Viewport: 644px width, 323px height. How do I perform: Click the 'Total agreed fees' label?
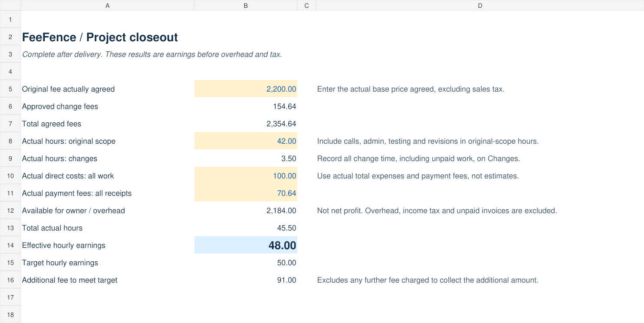coord(52,124)
